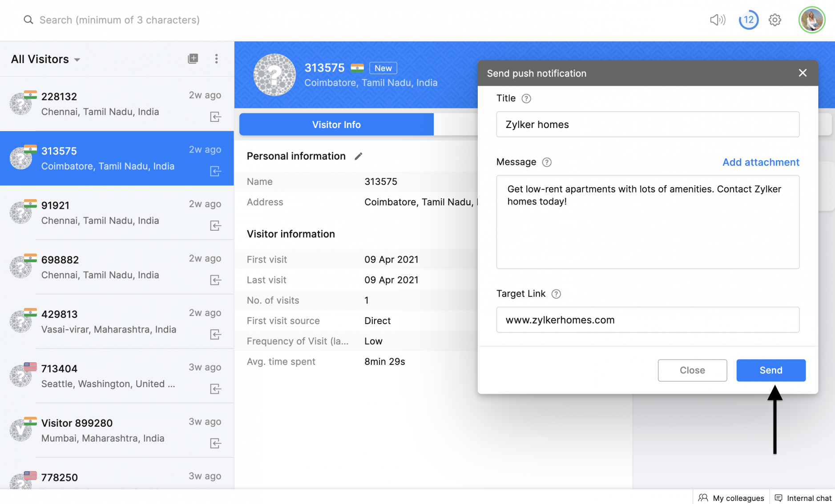Open My colleagues panel

(x=731, y=498)
